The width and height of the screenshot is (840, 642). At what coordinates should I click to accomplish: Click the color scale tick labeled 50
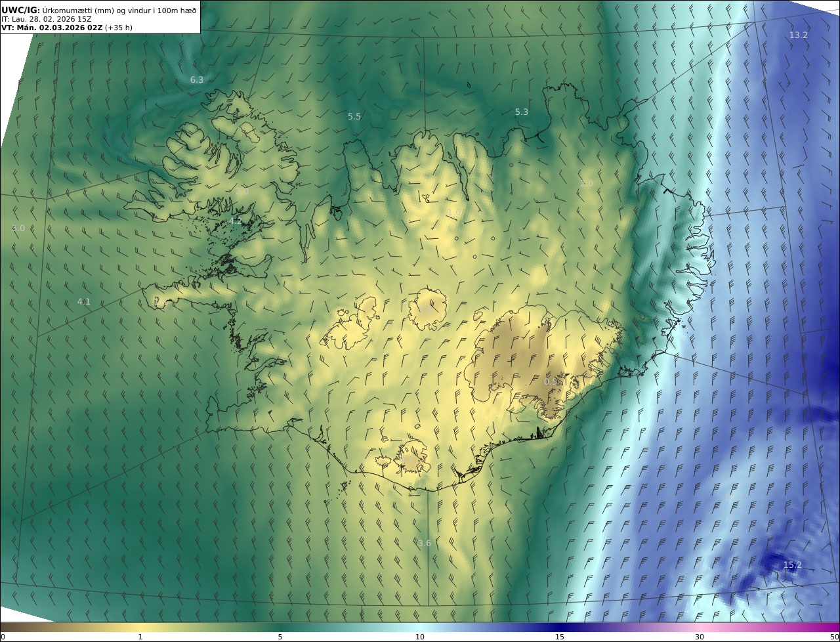point(835,637)
